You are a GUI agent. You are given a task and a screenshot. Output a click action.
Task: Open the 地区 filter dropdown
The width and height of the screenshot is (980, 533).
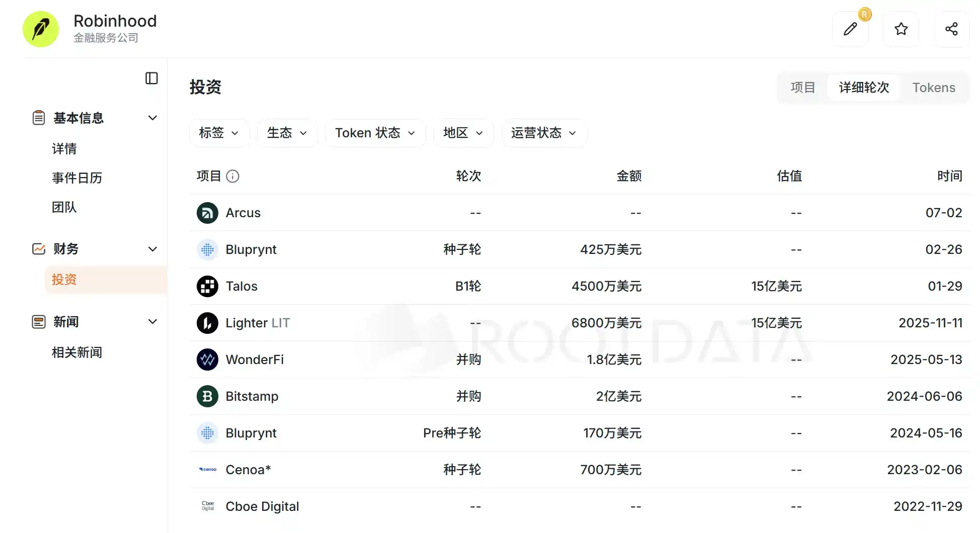pos(463,133)
